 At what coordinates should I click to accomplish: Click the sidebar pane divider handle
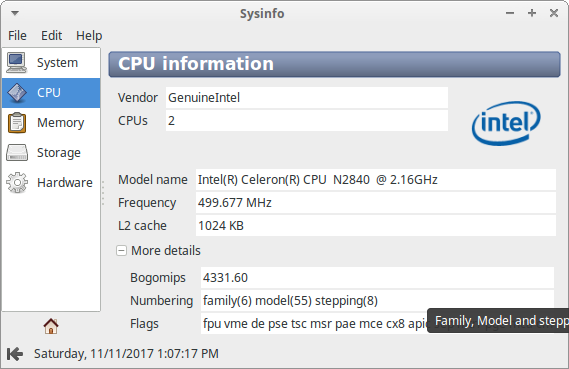click(103, 193)
